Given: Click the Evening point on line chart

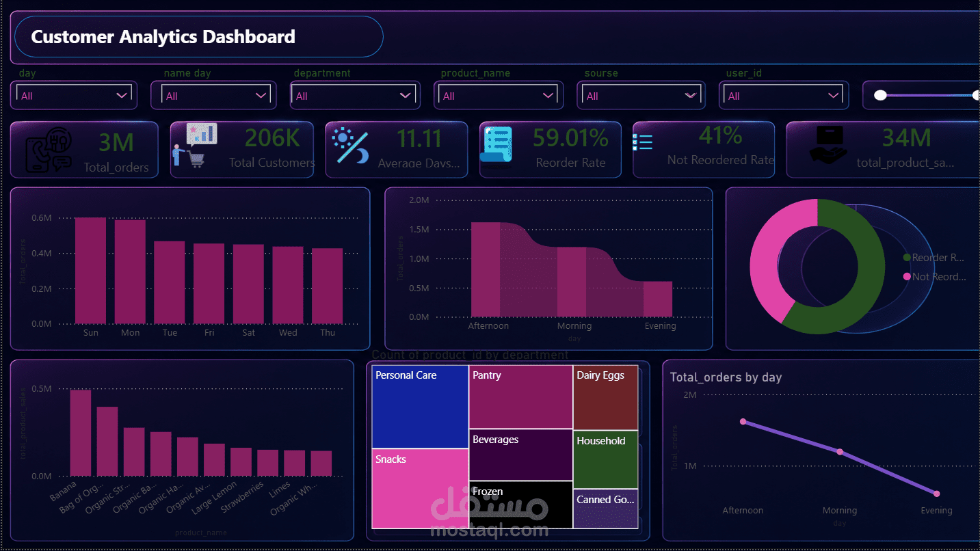Looking at the screenshot, I should pyautogui.click(x=936, y=494).
